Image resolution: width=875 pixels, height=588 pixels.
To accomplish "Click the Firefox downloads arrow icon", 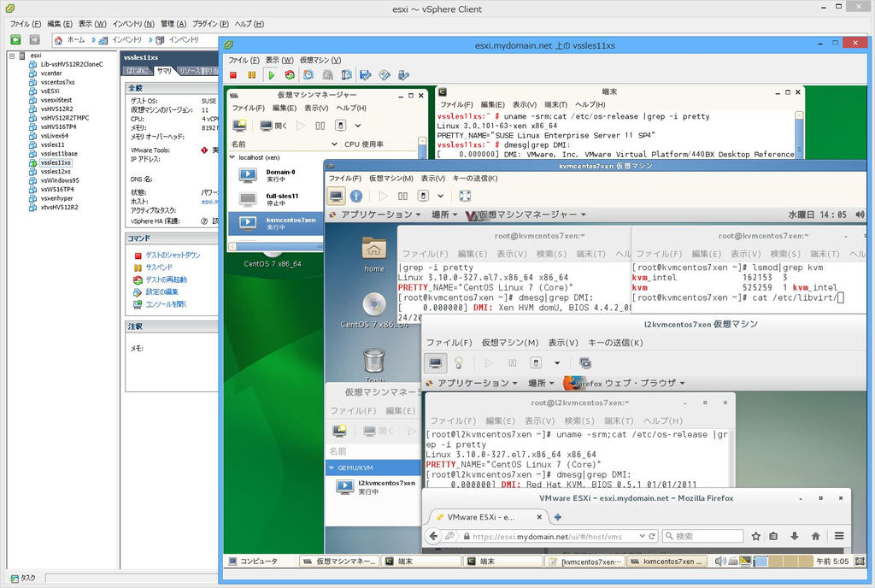I will (x=794, y=536).
